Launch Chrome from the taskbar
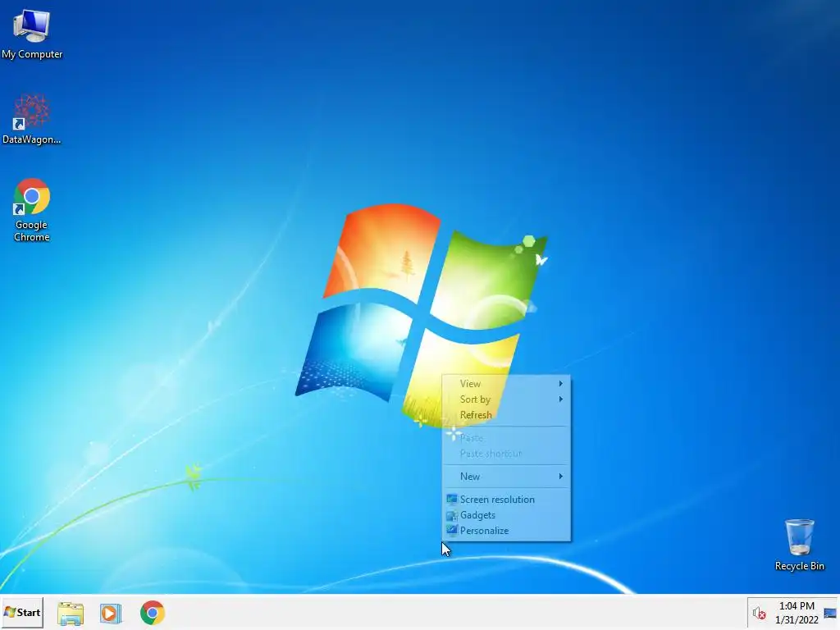This screenshot has width=840, height=630. coord(153,613)
